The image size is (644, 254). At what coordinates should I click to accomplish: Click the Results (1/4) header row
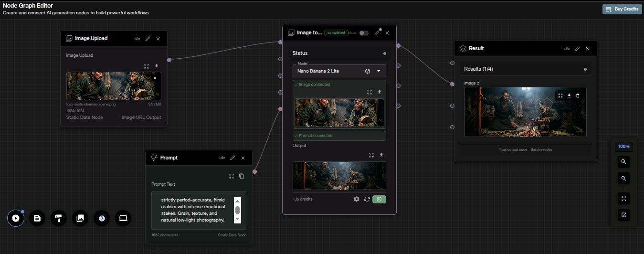coord(526,69)
